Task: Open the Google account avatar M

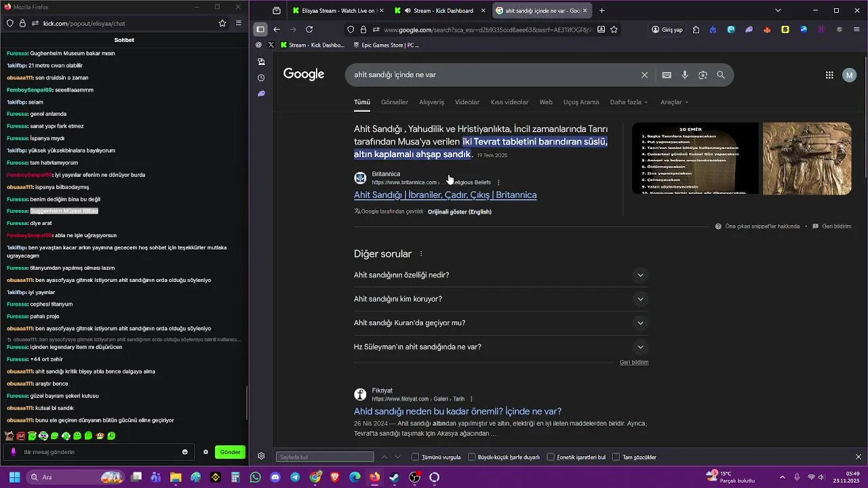Action: (x=849, y=75)
